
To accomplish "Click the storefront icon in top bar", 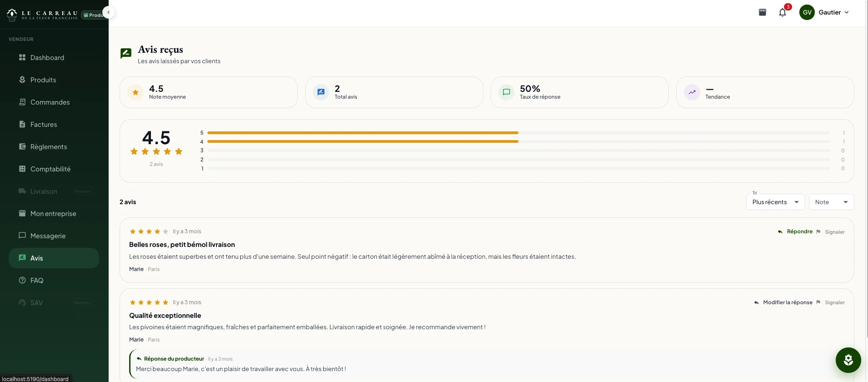I will point(763,12).
